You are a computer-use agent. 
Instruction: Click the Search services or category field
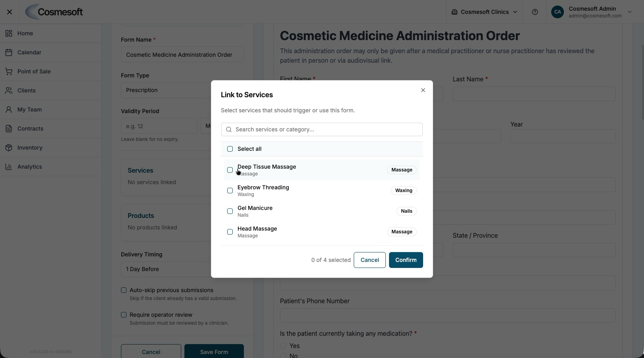(x=322, y=129)
